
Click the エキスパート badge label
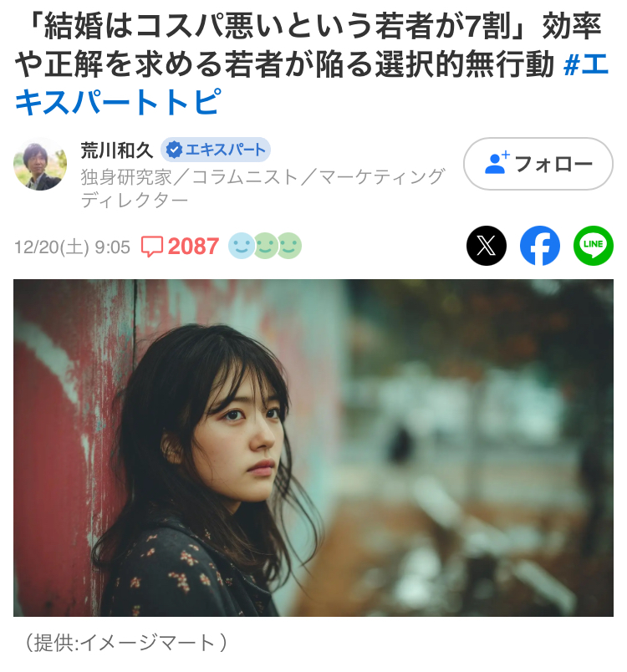click(x=215, y=150)
